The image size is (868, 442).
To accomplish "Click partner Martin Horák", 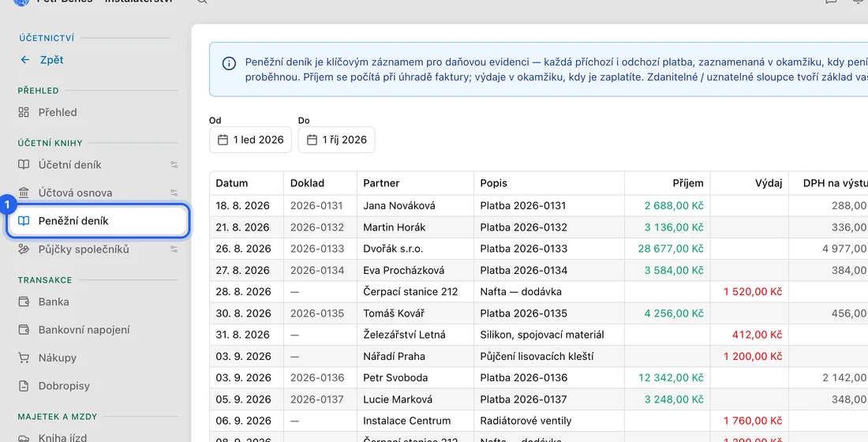I will (x=394, y=227).
